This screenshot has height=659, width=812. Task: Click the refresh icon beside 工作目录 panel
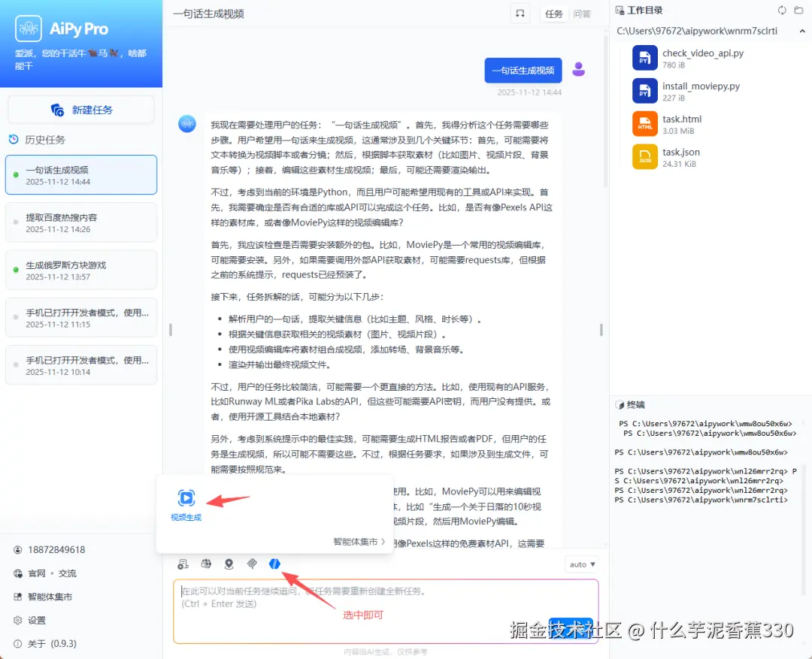782,10
